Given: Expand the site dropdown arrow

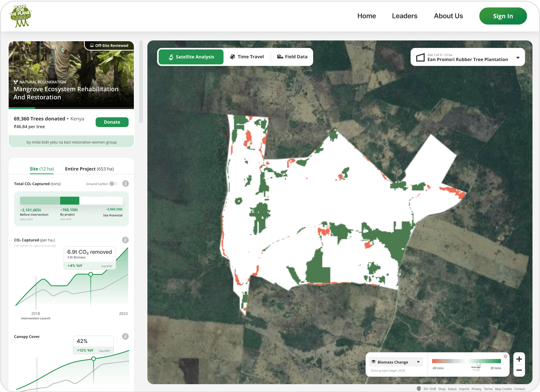Looking at the screenshot, I should (x=518, y=58).
